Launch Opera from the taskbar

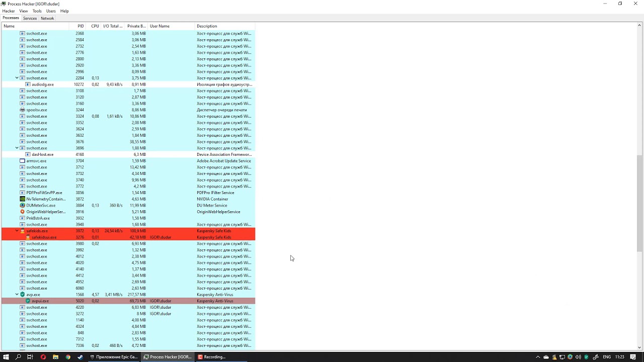pos(43,357)
